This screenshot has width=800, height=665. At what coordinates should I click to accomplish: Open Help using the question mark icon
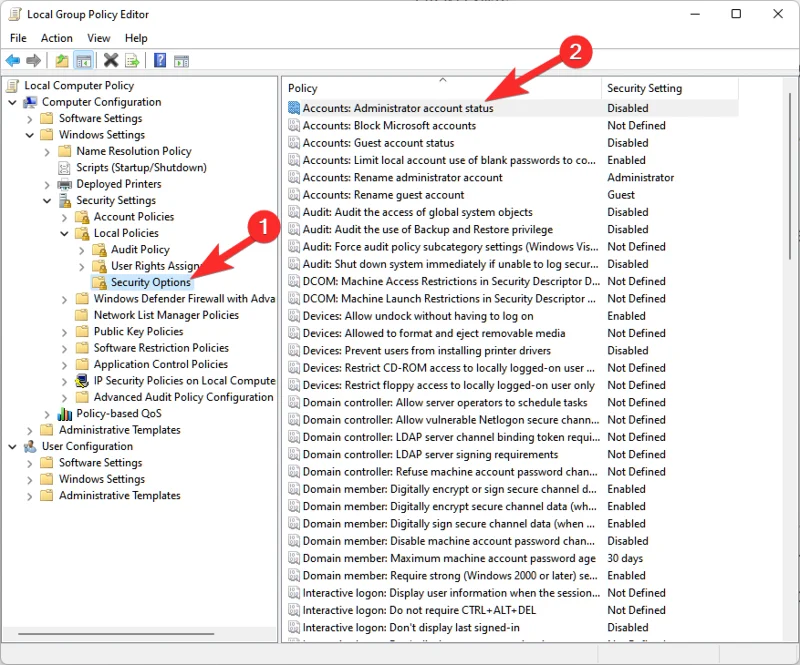tap(160, 60)
